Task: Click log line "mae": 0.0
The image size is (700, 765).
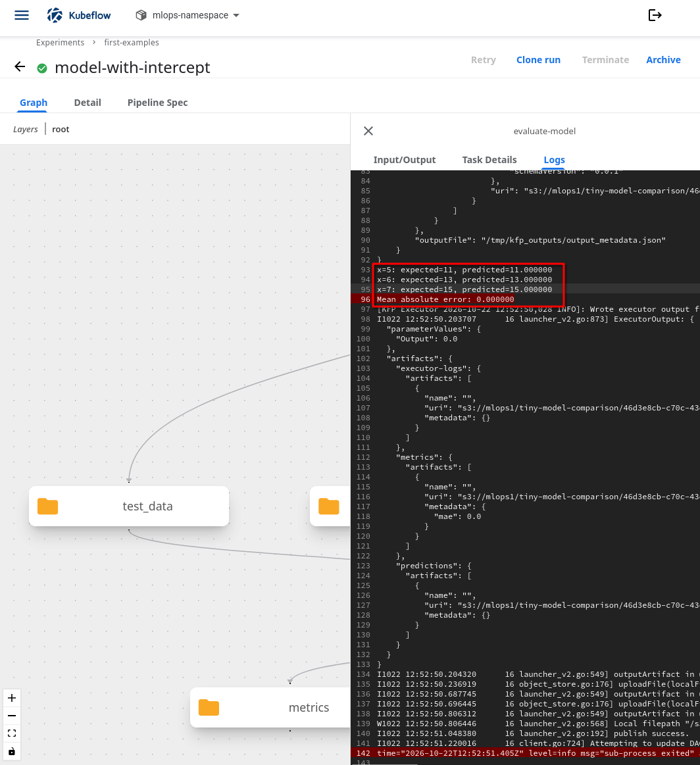Action: pos(457,516)
